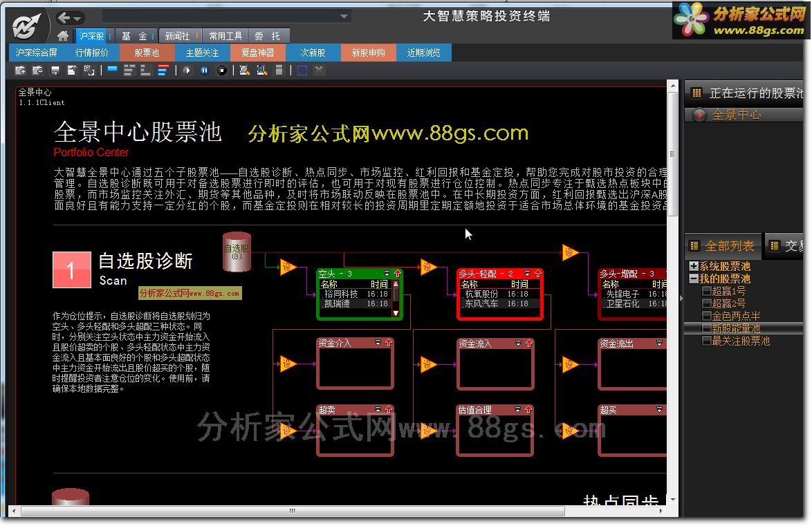
Task: Click the red up-arrow on 空头 box
Action: [398, 273]
